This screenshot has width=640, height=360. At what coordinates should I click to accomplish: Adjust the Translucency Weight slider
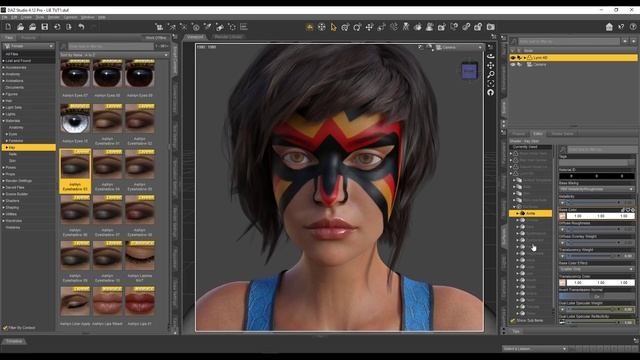(596, 256)
